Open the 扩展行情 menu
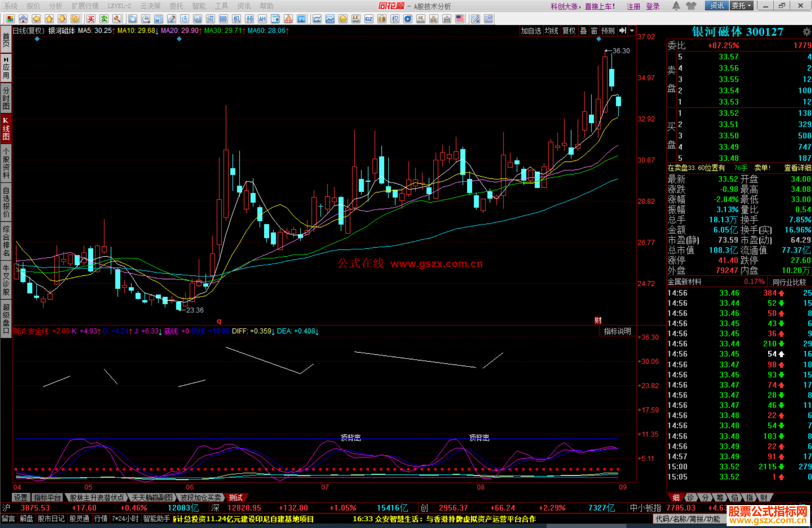Image resolution: width=812 pixels, height=528 pixels. (85, 6)
